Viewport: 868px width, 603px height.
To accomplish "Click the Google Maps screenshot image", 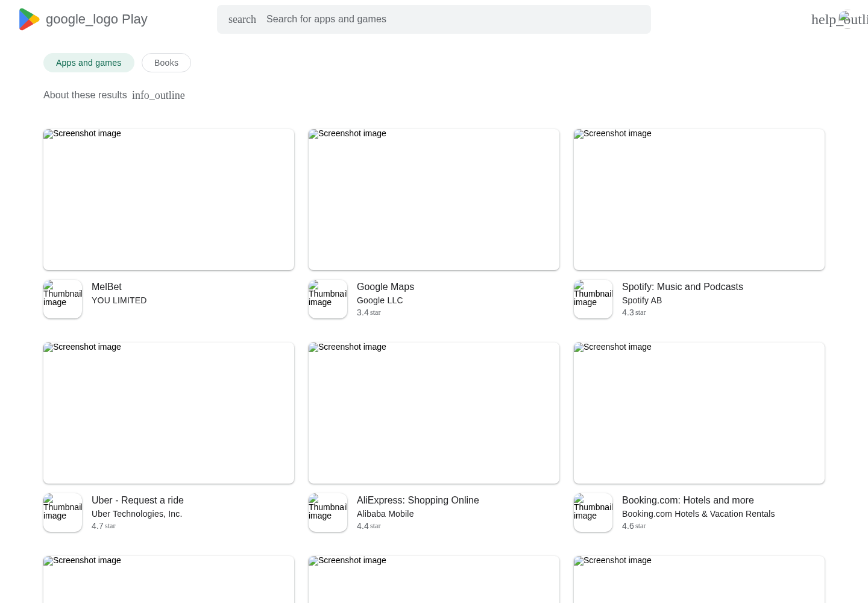I will tap(434, 200).
